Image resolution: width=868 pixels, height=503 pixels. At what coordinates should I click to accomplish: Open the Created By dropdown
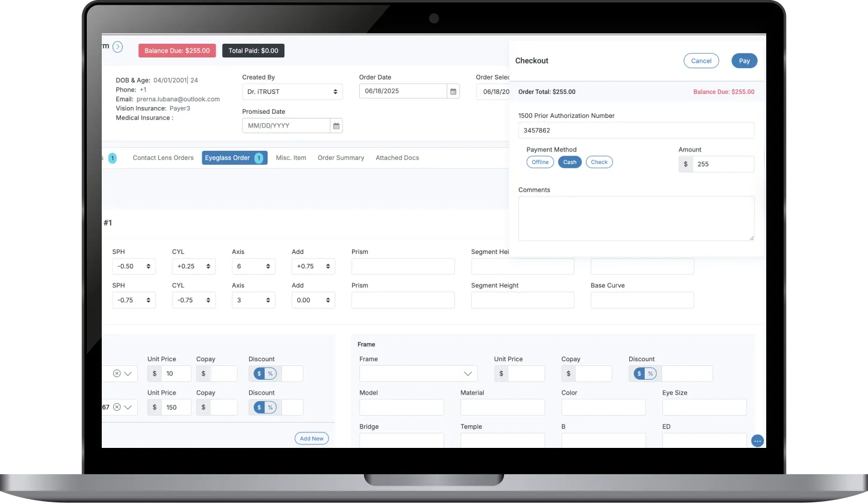(292, 92)
